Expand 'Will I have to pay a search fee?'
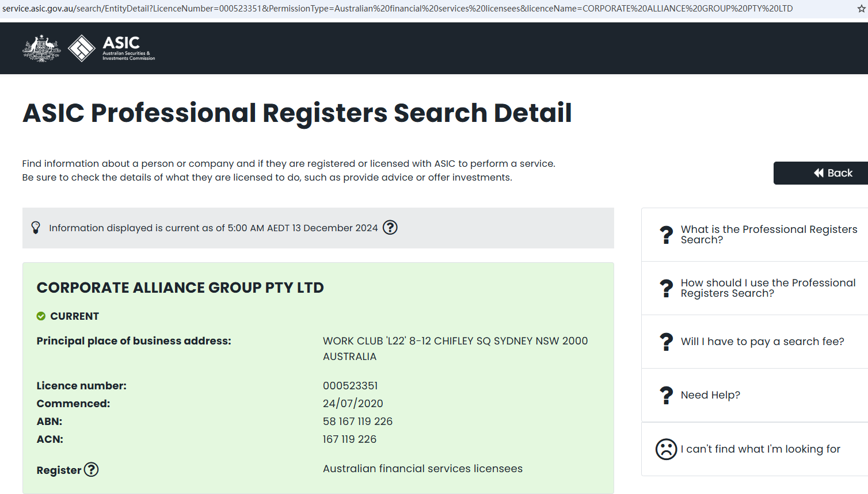This screenshot has height=494, width=868. 762,342
